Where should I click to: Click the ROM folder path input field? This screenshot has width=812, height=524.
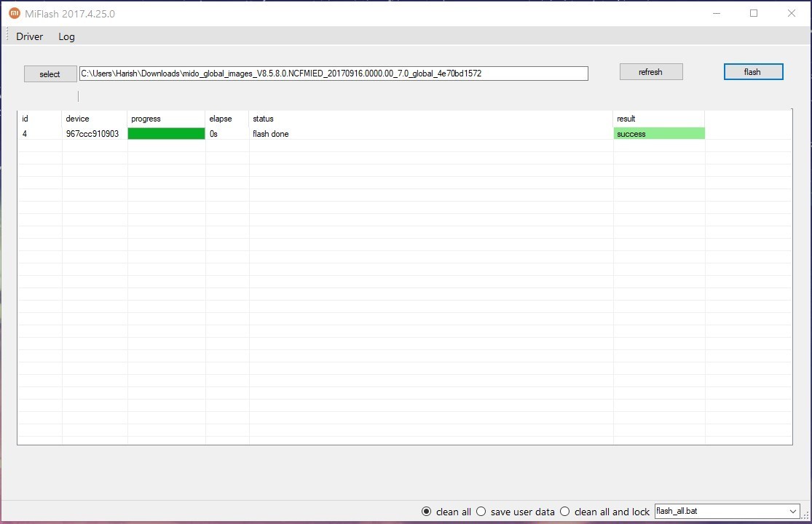click(x=334, y=74)
